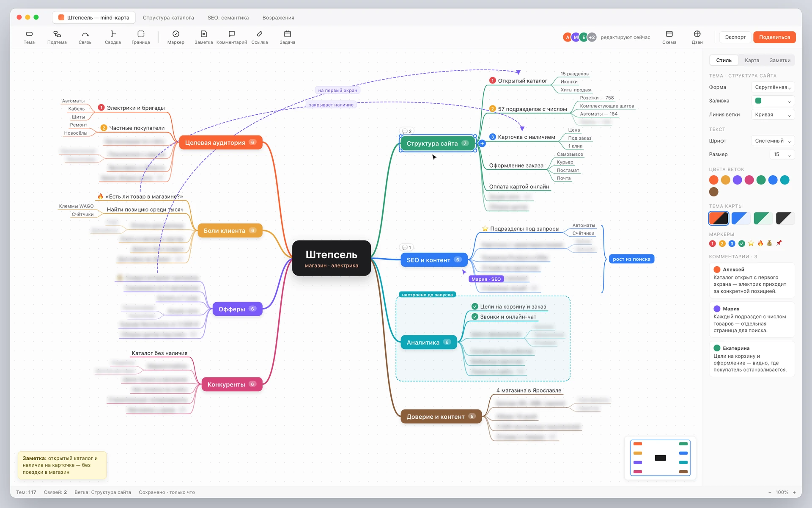Click the Подтема toolbar icon
The height and width of the screenshot is (508, 812).
[x=57, y=34]
